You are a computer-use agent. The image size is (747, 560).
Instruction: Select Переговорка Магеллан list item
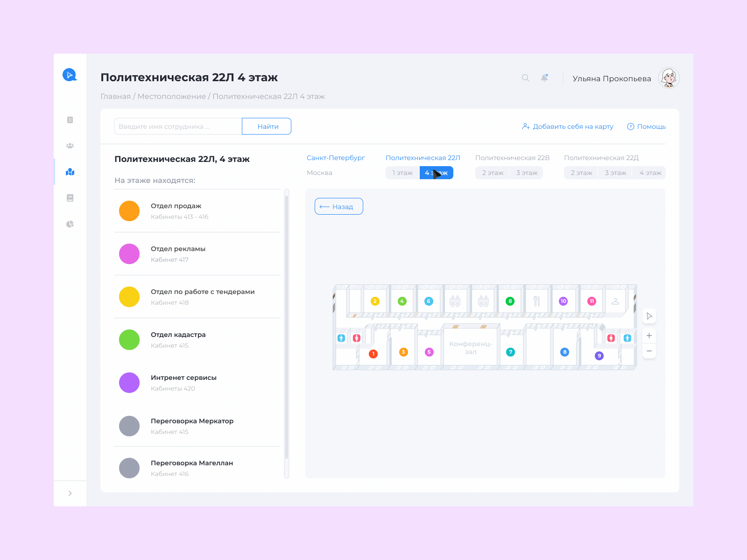point(197,468)
